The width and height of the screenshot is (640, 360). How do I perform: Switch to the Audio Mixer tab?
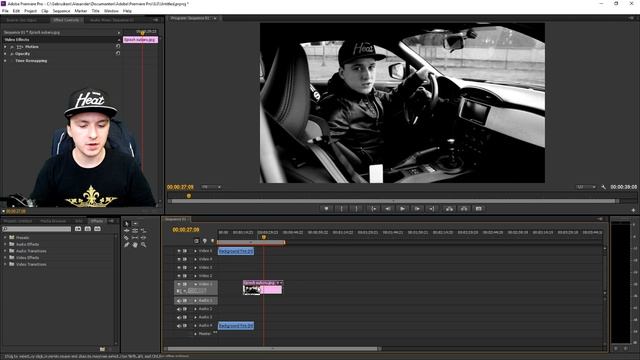click(x=111, y=20)
